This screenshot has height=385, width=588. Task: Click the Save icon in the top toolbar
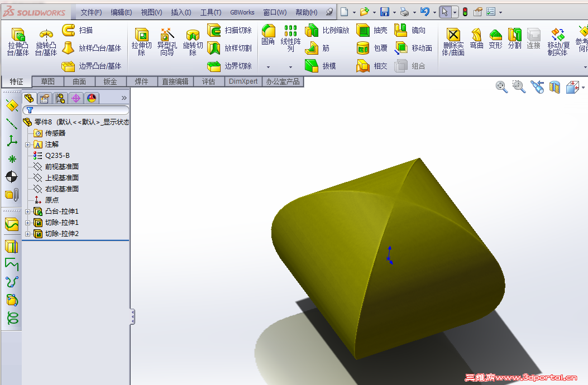click(x=385, y=12)
